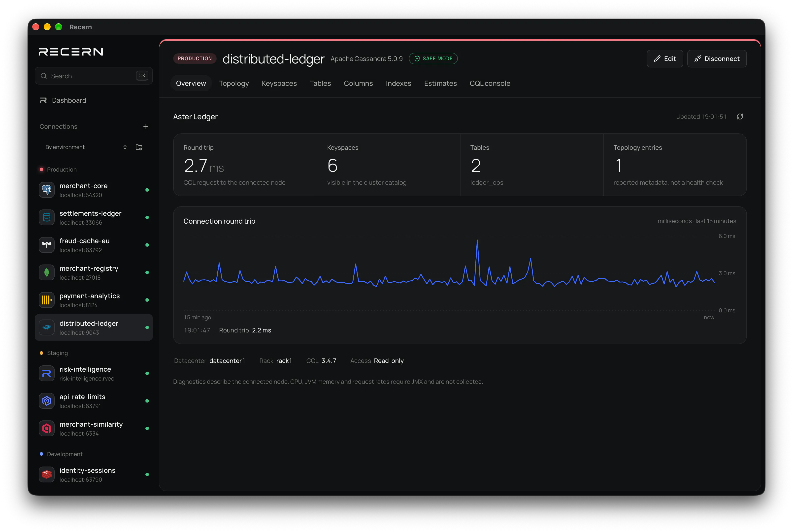Open the Keyspaces tab
The image size is (793, 532).
click(279, 84)
